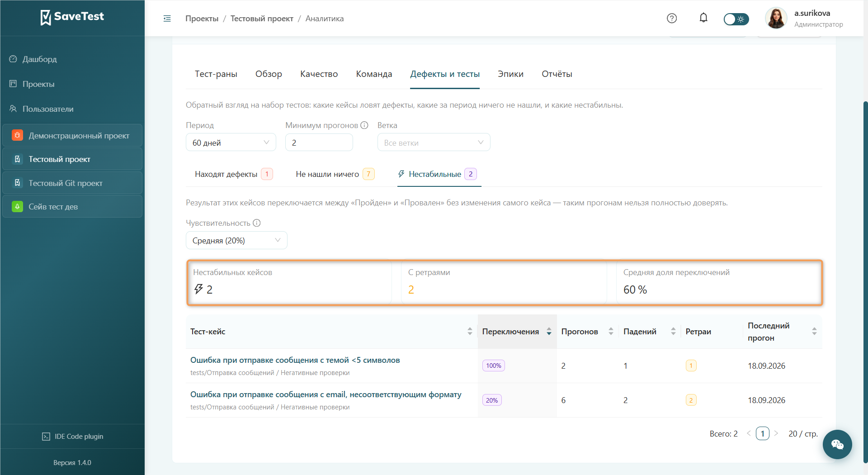Open notifications bell icon

[x=703, y=18]
